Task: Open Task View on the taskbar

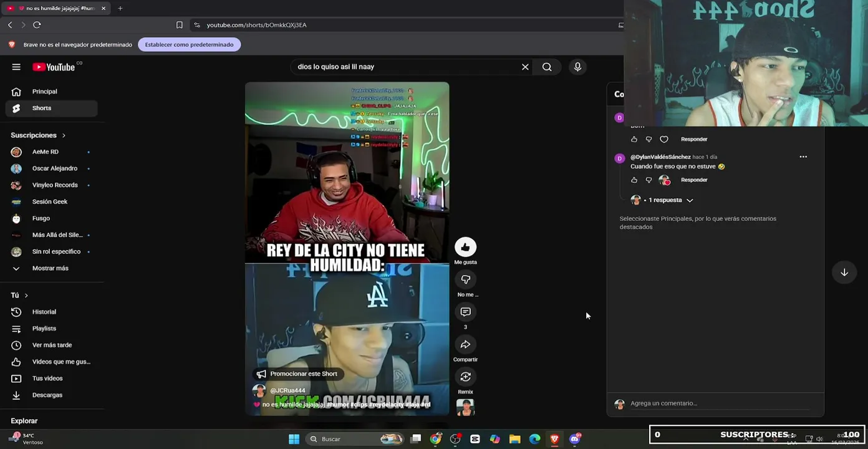Action: click(x=416, y=439)
